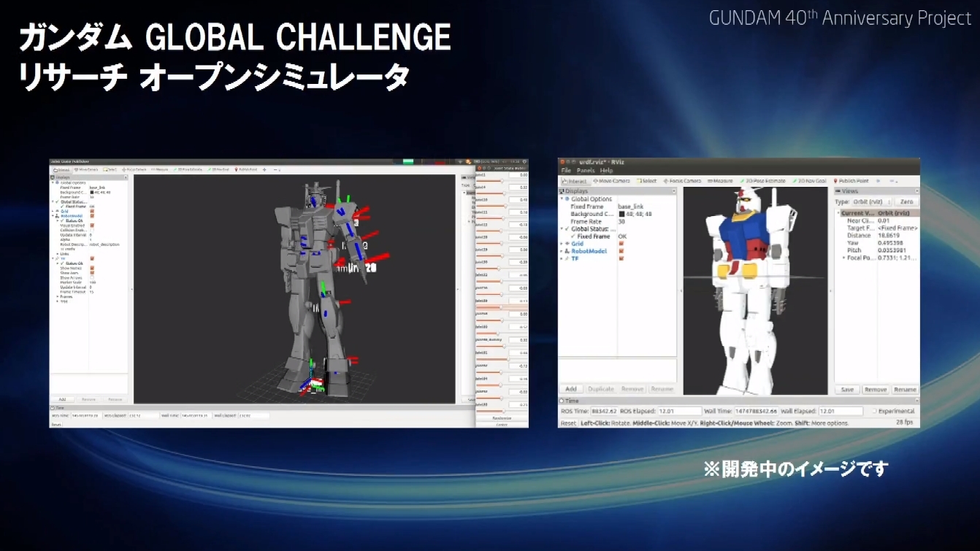Choose 2D Pose Estimate tool in right RViz window
Screen dimensions: 980x551
pos(766,181)
